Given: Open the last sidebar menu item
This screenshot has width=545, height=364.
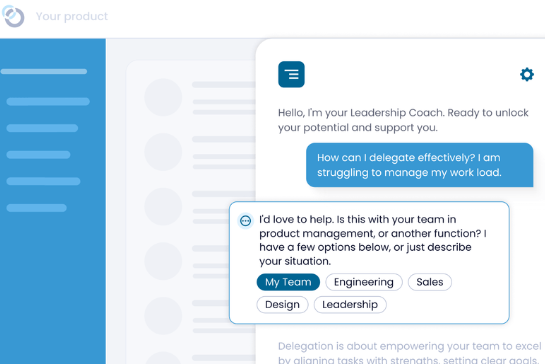Looking at the screenshot, I should coord(36,208).
